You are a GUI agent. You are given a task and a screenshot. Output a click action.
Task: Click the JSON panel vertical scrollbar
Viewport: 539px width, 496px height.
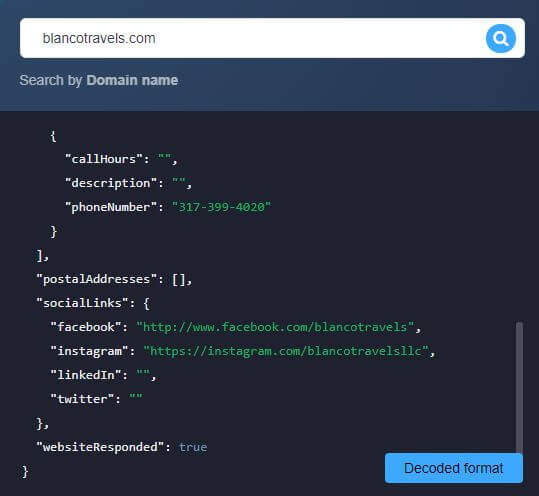pos(519,387)
